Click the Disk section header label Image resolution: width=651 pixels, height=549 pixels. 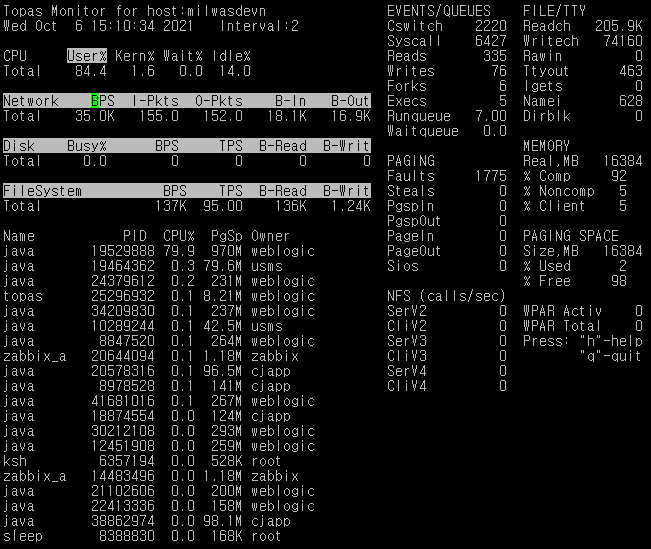coord(19,146)
